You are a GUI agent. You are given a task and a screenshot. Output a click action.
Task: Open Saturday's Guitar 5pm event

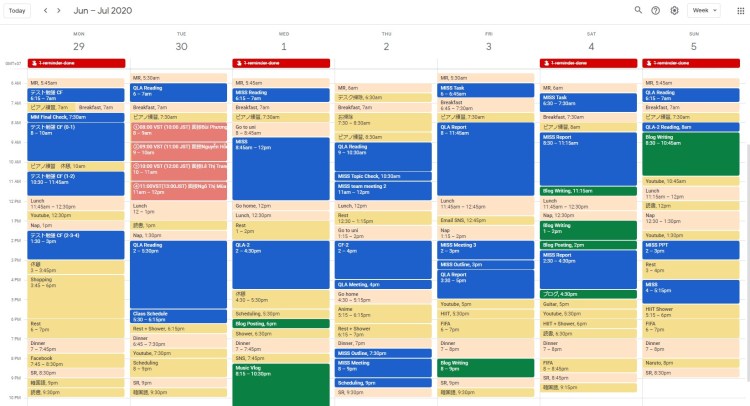(x=590, y=304)
